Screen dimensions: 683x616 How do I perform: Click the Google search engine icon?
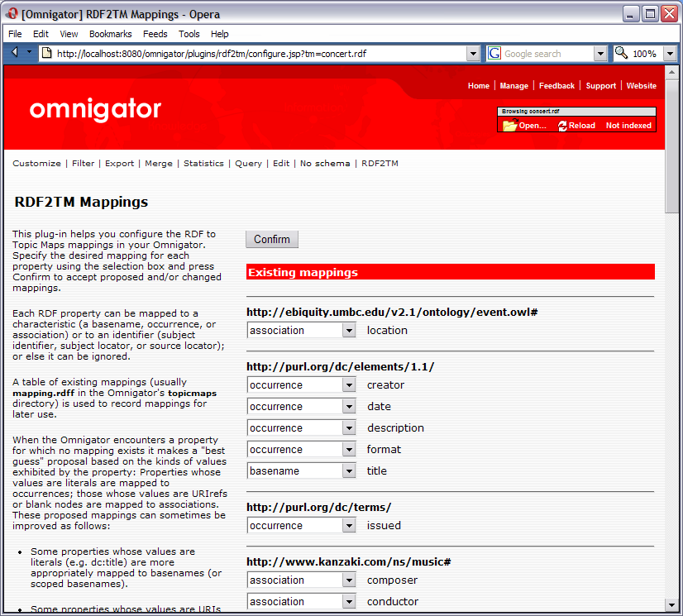tap(493, 52)
